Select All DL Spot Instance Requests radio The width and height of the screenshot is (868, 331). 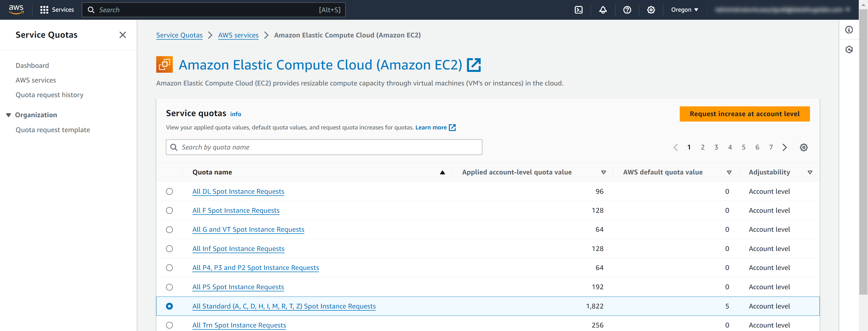click(x=170, y=192)
